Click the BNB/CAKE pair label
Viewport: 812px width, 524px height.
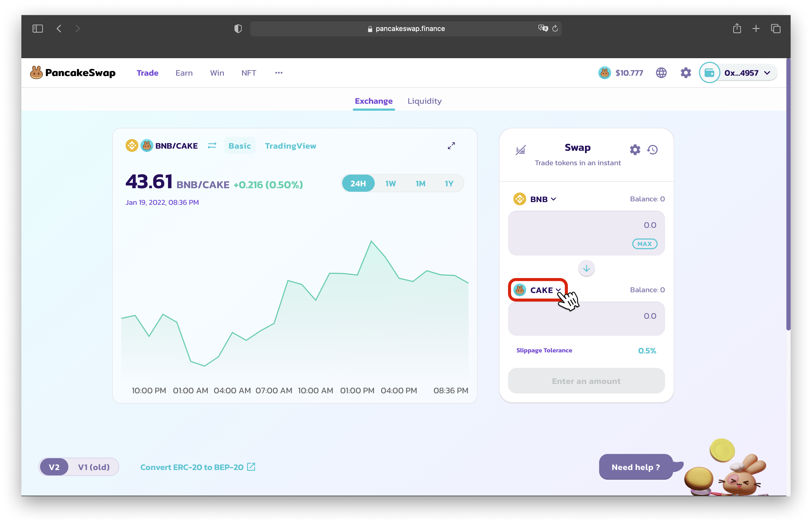pos(176,146)
